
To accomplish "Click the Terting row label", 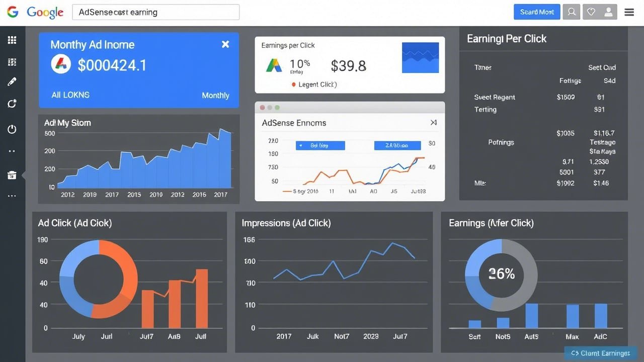I will [486, 110].
